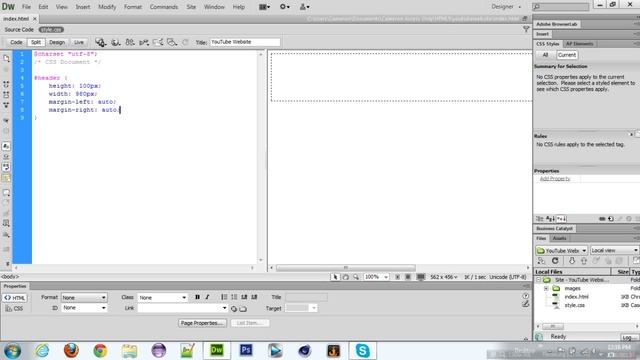Open the Modify menu
Image resolution: width=640 pixels, height=360 pixels.
coord(107,7)
